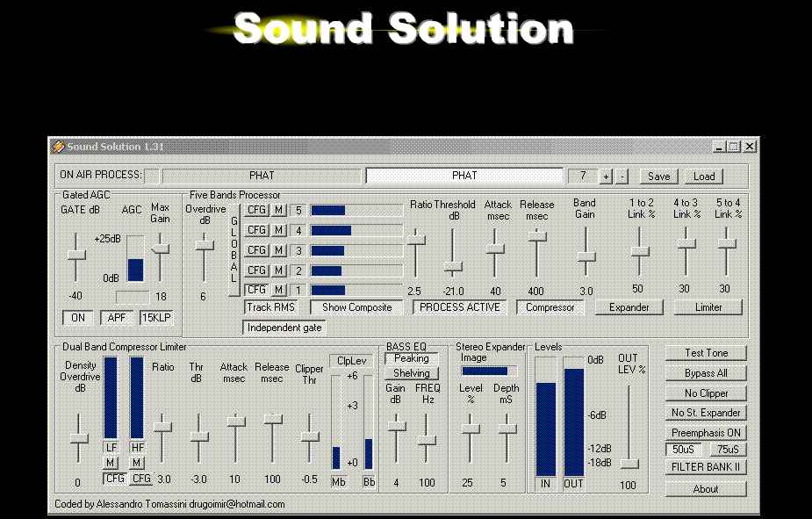Viewport: 812px width, 519px height.
Task: Click the PHAT preset name field
Action: 463,175
